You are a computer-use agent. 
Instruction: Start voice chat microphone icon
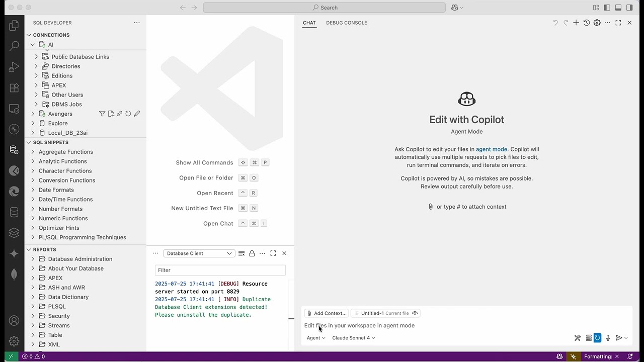pos(608,338)
